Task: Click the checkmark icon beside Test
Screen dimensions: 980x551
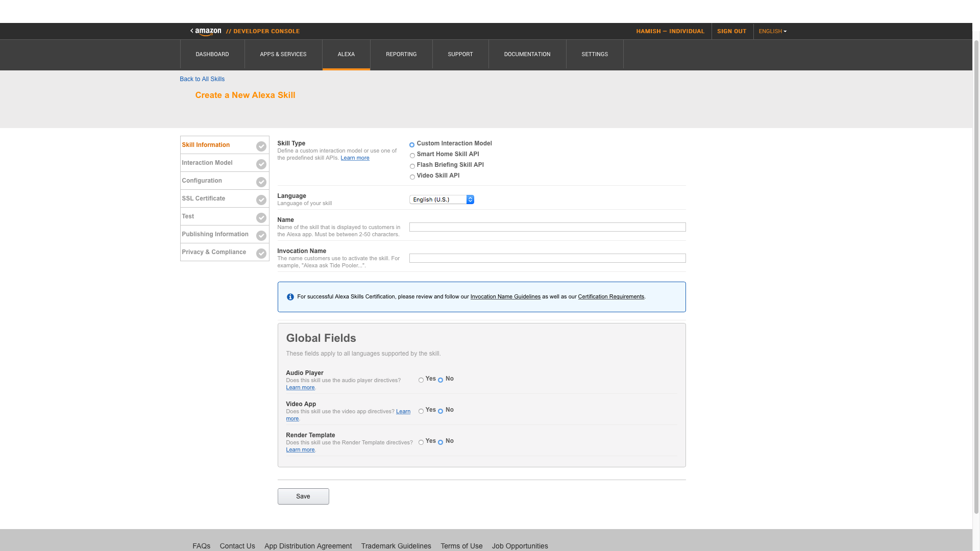Action: click(x=261, y=218)
